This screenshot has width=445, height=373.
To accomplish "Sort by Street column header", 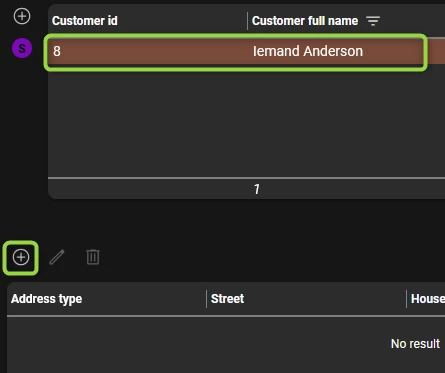I will pyautogui.click(x=227, y=299).
